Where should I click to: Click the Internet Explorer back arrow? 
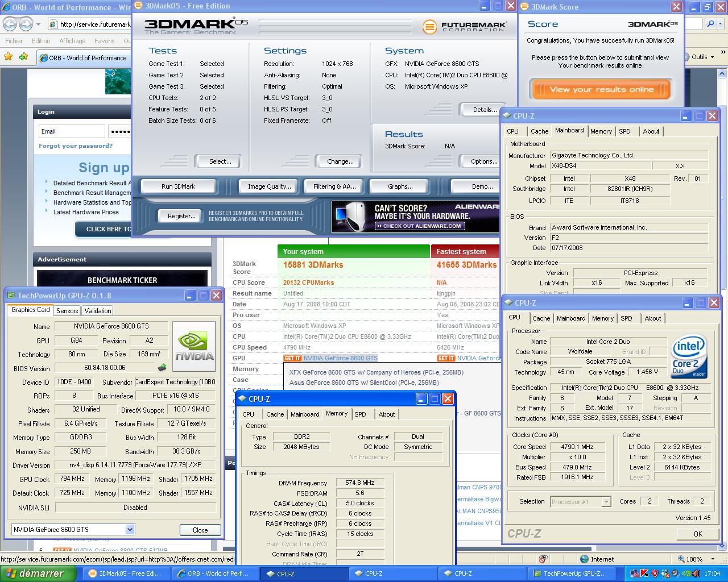(11, 24)
